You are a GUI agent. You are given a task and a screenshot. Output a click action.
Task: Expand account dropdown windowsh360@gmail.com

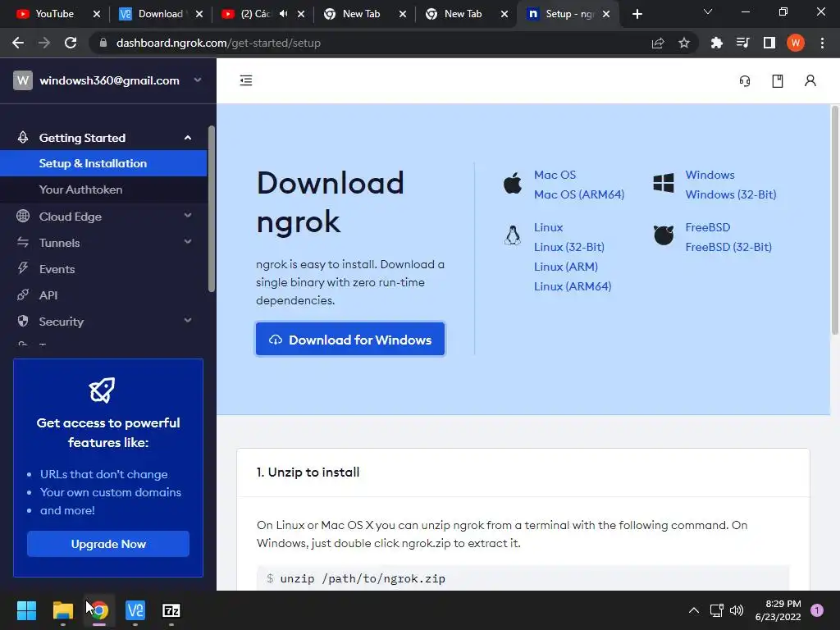click(x=198, y=80)
